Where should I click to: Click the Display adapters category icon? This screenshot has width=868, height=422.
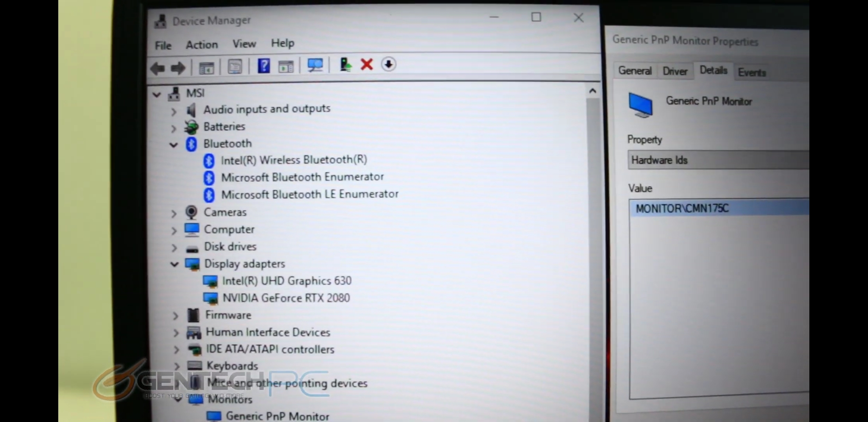coord(192,264)
